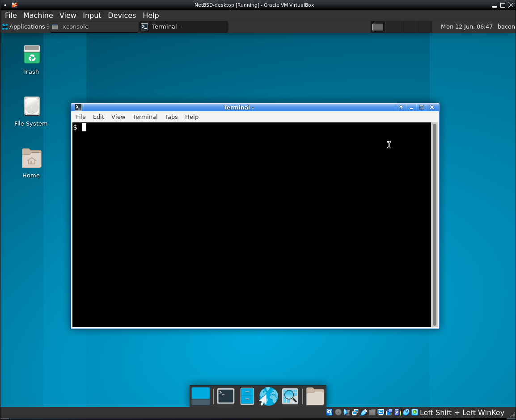Click the terminal's vertical scrollbar
Viewport: 516px width, 420px height.
pyautogui.click(x=434, y=223)
